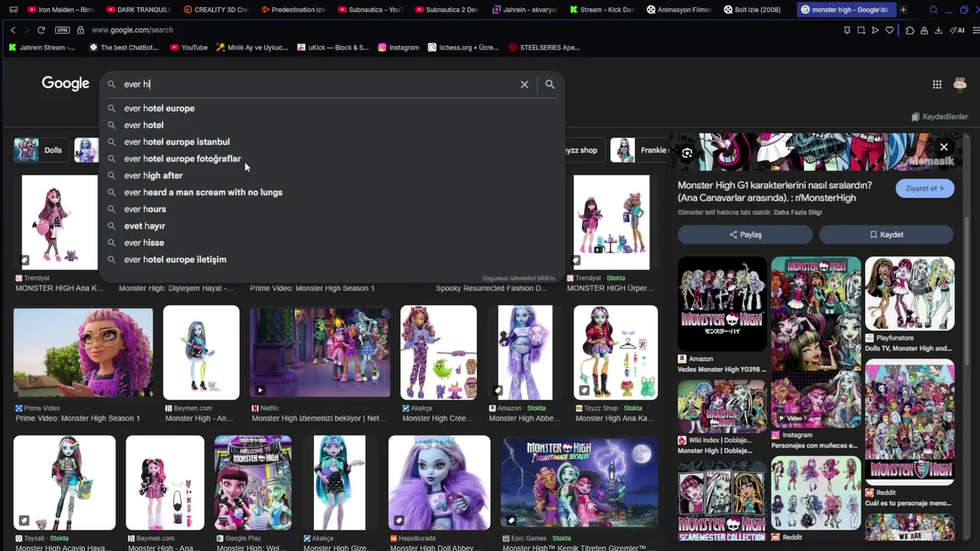Open the Google account avatar
The width and height of the screenshot is (980, 551).
[x=960, y=84]
